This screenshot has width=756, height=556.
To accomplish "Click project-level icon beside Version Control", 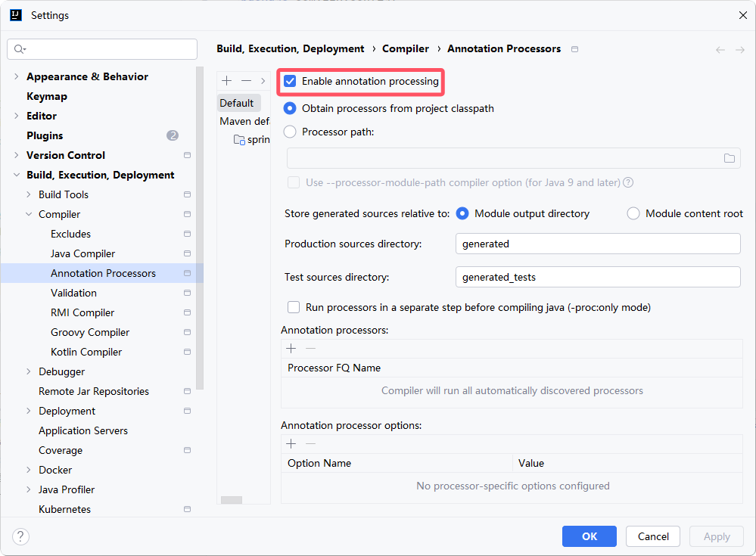I will pyautogui.click(x=187, y=155).
